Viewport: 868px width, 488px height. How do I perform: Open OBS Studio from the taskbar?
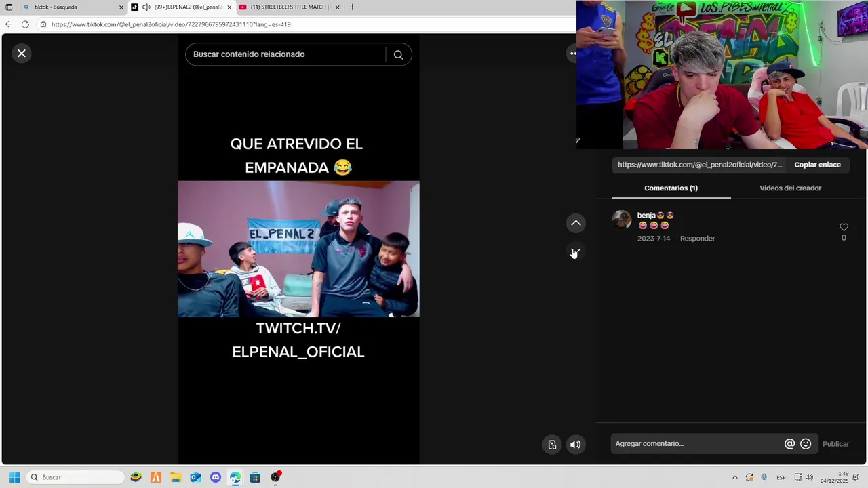click(x=275, y=477)
